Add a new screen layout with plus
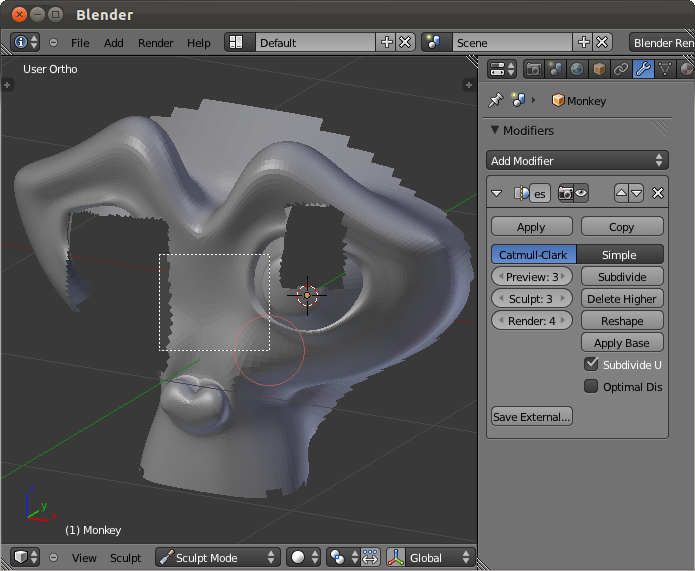The width and height of the screenshot is (695, 571). 387,43
